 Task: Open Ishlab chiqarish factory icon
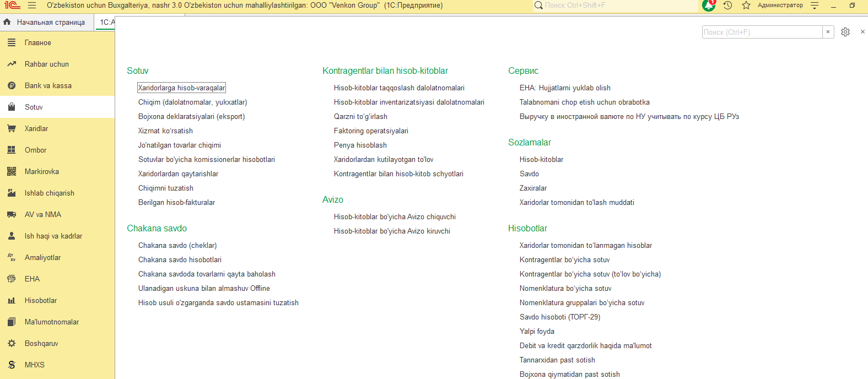click(12, 193)
